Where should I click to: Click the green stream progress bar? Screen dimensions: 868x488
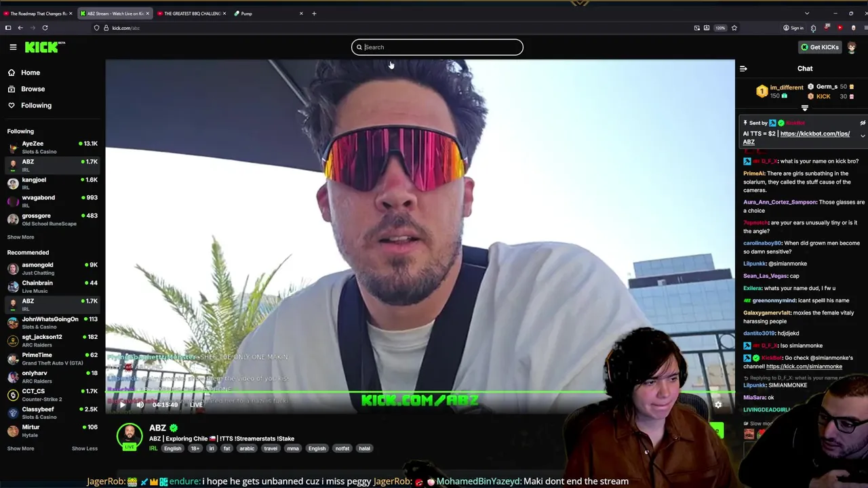tap(420, 391)
